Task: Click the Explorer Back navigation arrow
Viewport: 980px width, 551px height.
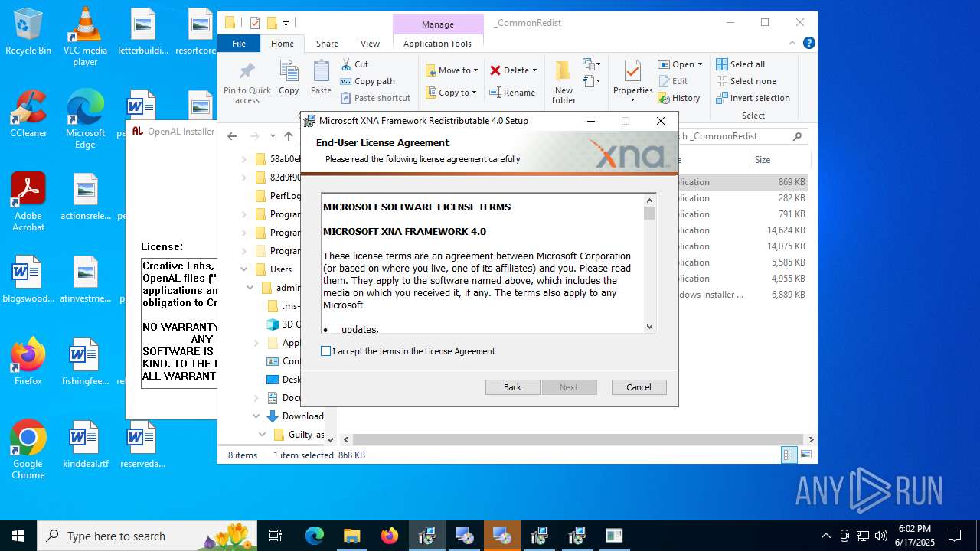Action: 232,136
